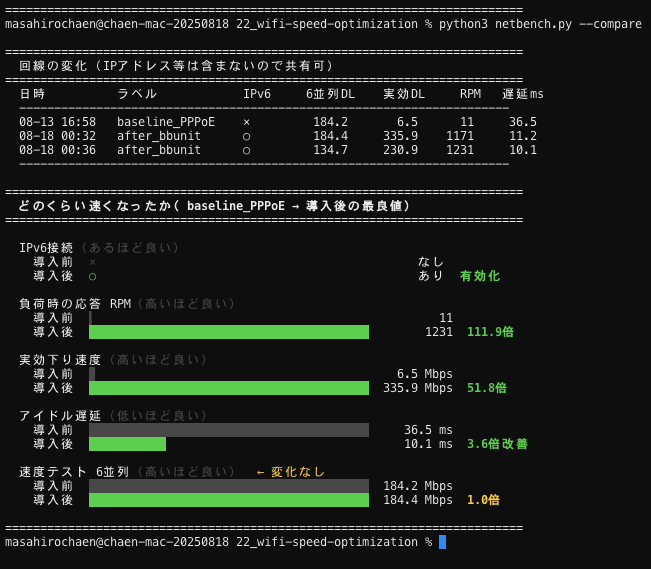Click the 'なし' value for IPv6 導入前
The image size is (651, 569).
coord(431,262)
